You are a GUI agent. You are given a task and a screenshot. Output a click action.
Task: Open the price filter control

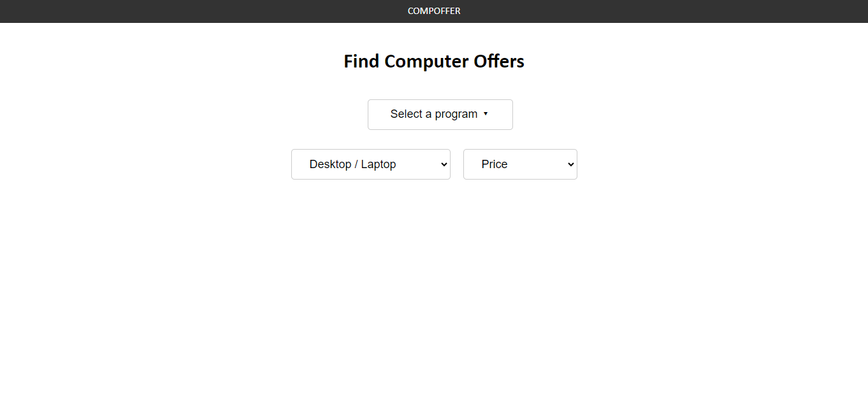pyautogui.click(x=520, y=164)
